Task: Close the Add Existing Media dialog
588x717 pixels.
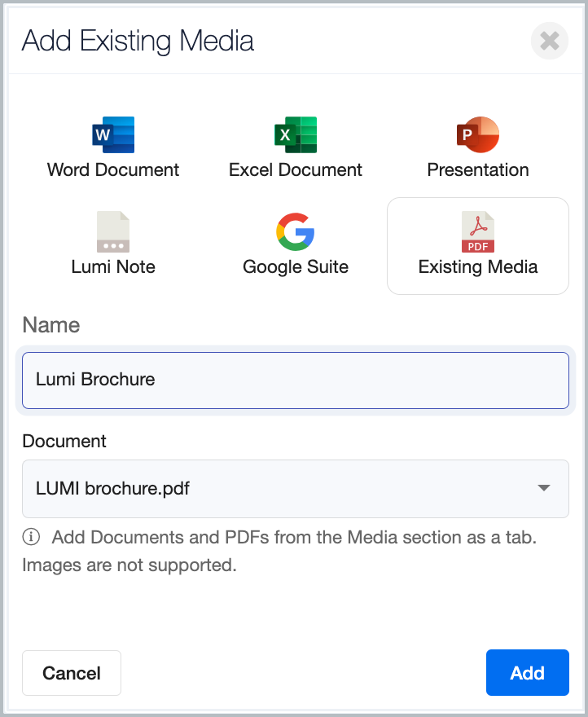Action: (x=549, y=41)
